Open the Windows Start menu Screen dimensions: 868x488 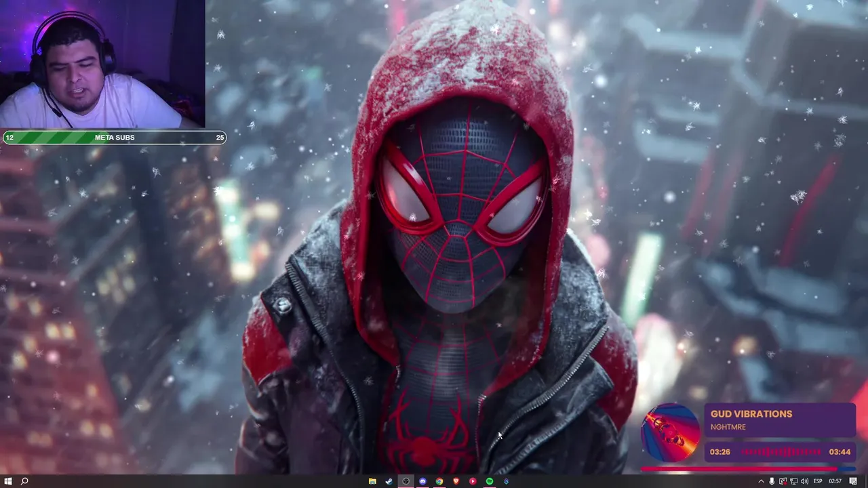(7, 481)
